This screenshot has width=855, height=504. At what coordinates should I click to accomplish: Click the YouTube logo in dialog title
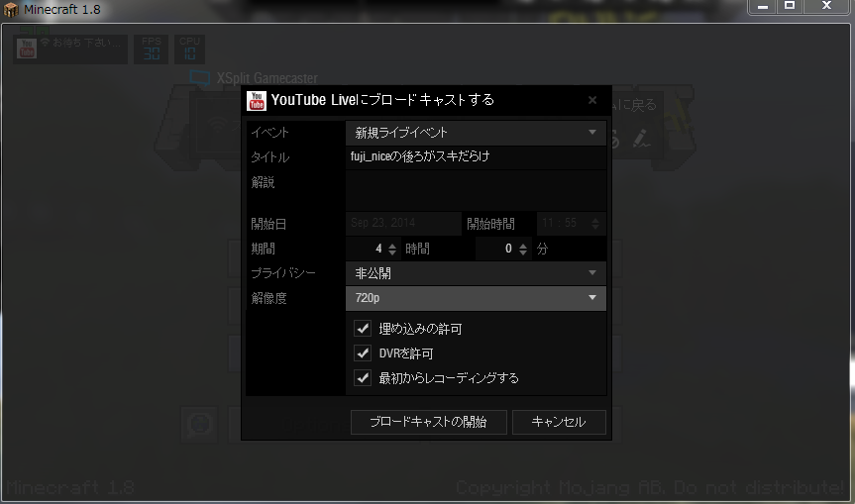(x=257, y=101)
